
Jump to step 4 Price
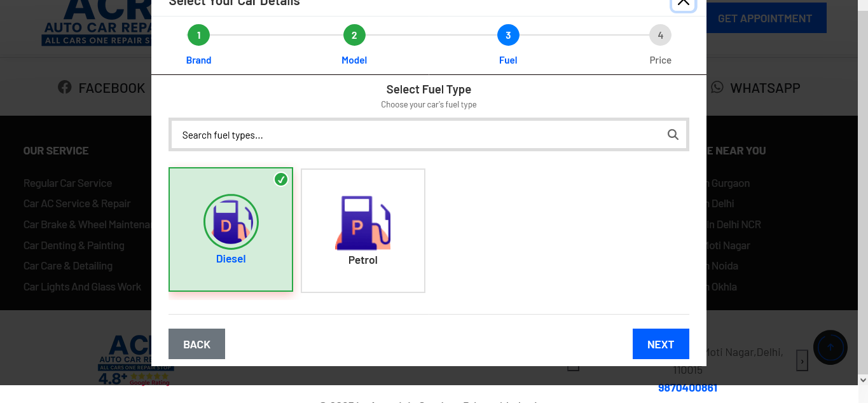coord(660,36)
